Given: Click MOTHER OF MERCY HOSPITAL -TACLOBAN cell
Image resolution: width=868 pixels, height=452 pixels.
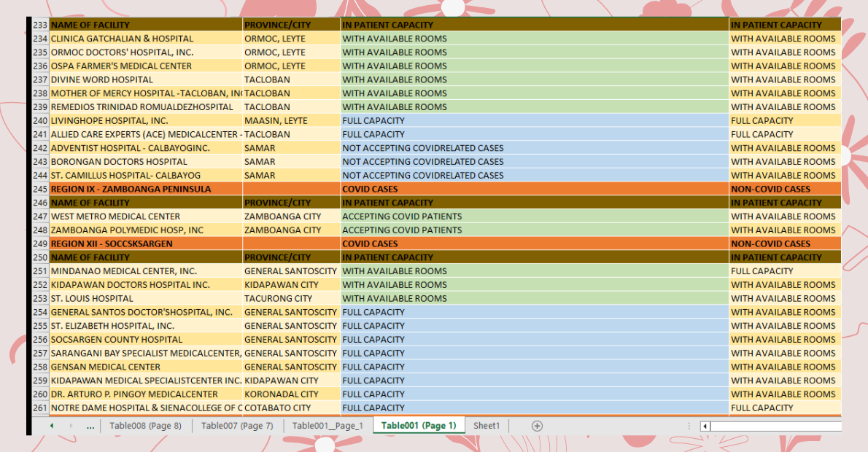Looking at the screenshot, I should [146, 93].
